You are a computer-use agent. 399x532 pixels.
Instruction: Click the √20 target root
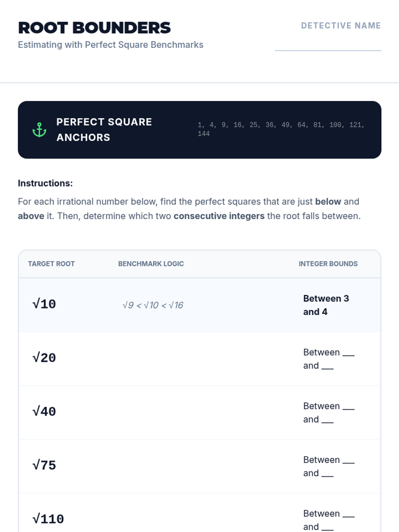(44, 358)
